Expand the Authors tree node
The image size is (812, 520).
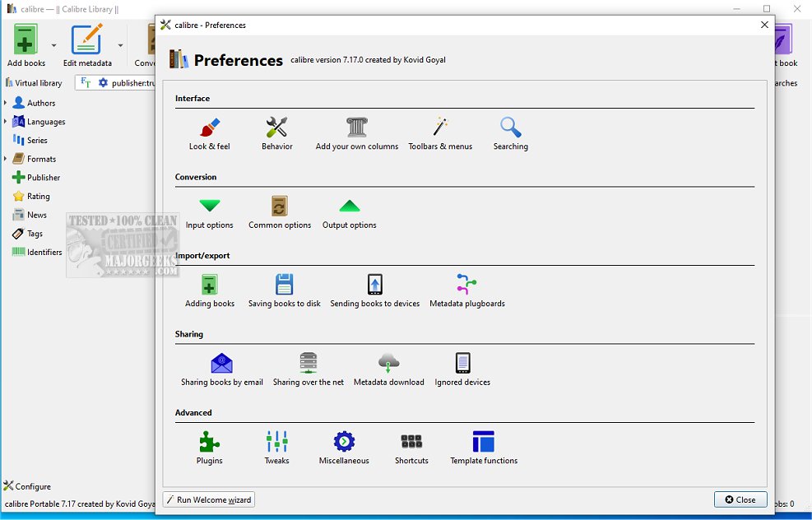point(5,103)
